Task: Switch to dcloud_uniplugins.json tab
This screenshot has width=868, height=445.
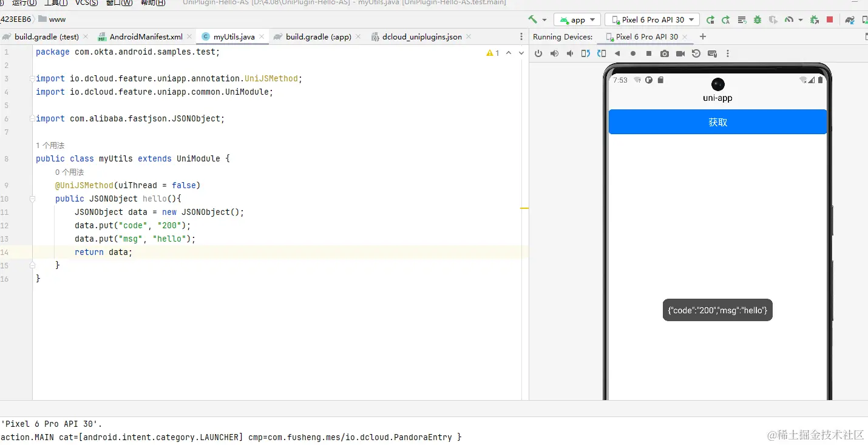Action: [422, 36]
